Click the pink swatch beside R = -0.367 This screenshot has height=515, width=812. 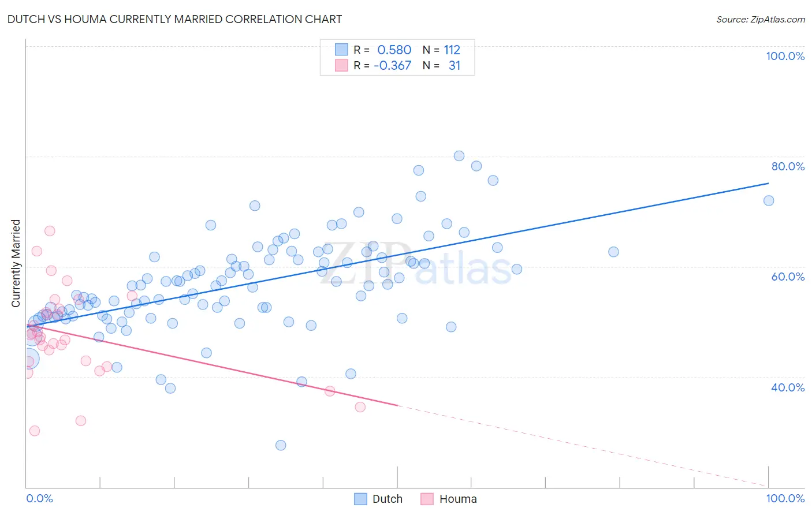point(341,65)
